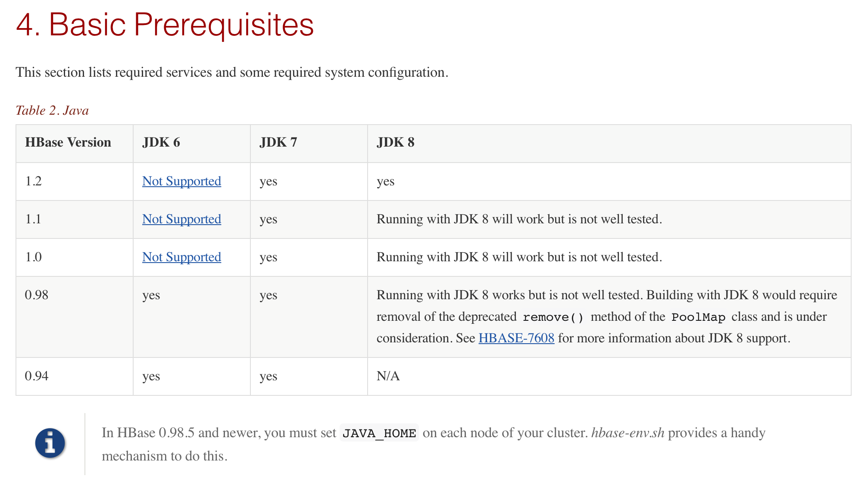Image resolution: width=868 pixels, height=495 pixels.
Task: Click the blue info note icon
Action: (50, 443)
